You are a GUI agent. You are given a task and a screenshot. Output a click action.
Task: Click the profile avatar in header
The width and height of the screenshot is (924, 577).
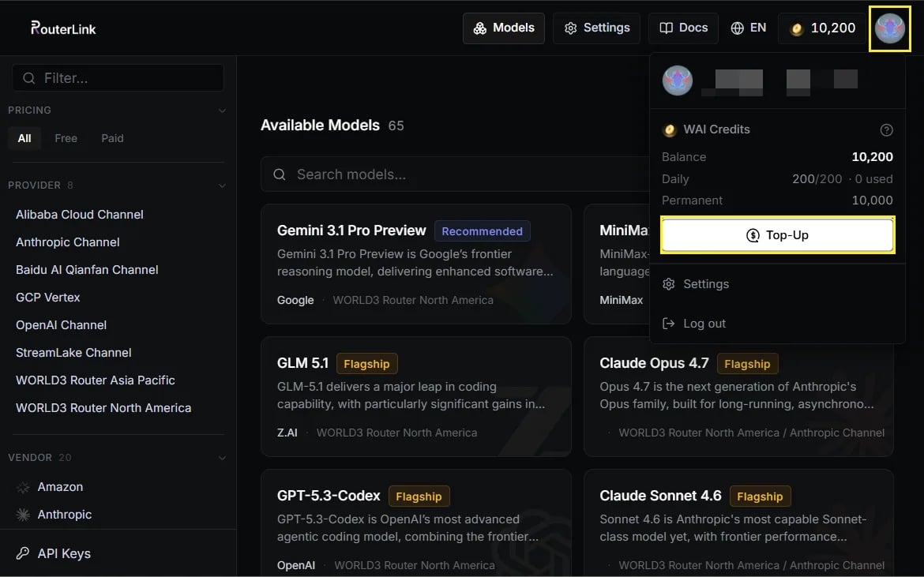[890, 28]
